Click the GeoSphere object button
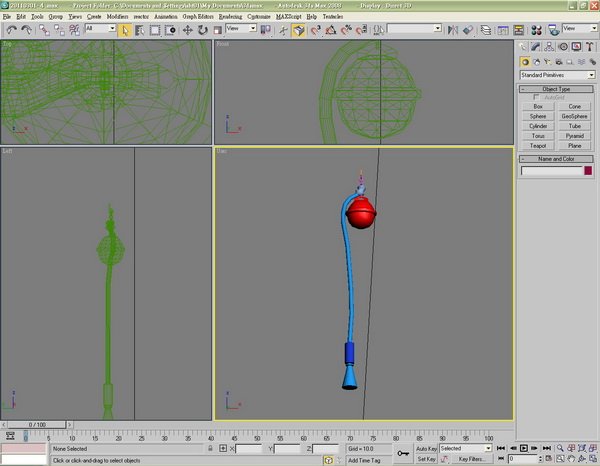 (574, 116)
